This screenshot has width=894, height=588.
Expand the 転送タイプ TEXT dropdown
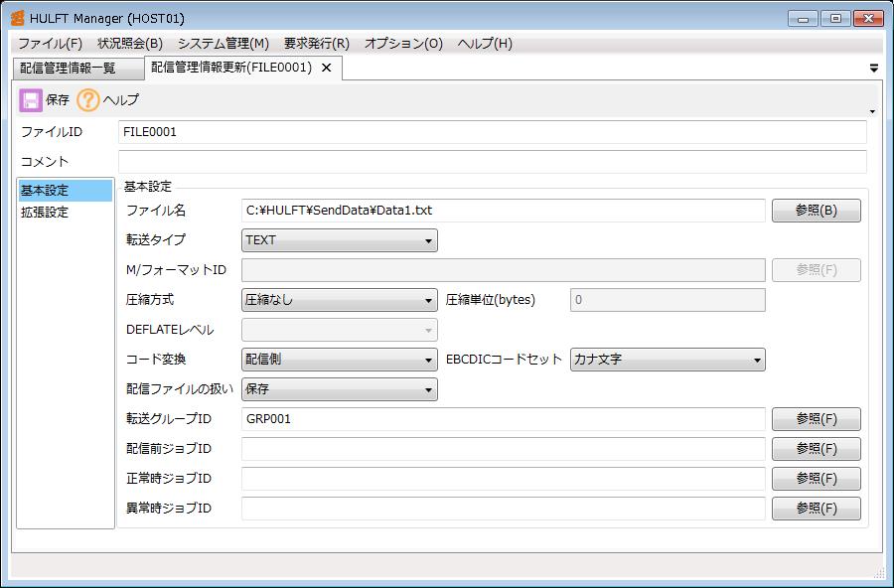(339, 240)
